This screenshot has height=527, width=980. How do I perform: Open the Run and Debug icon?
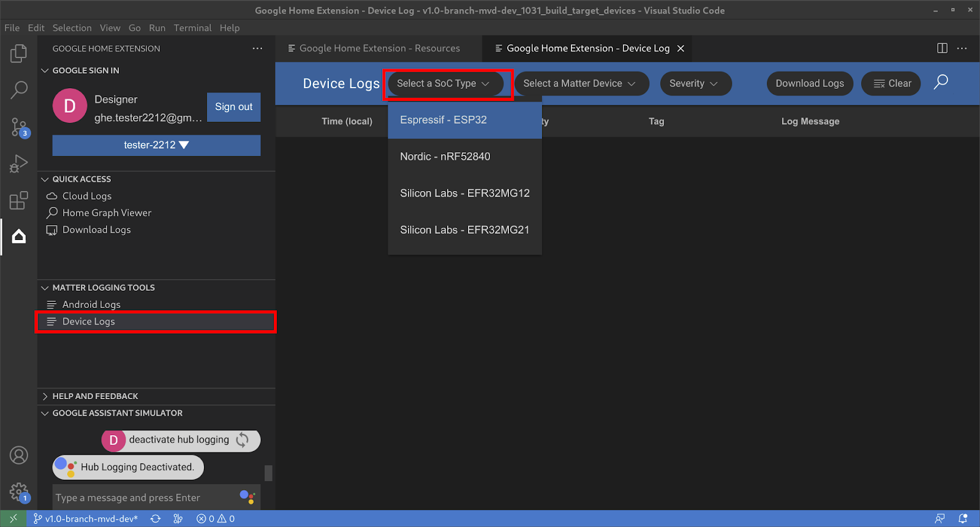pyautogui.click(x=18, y=164)
